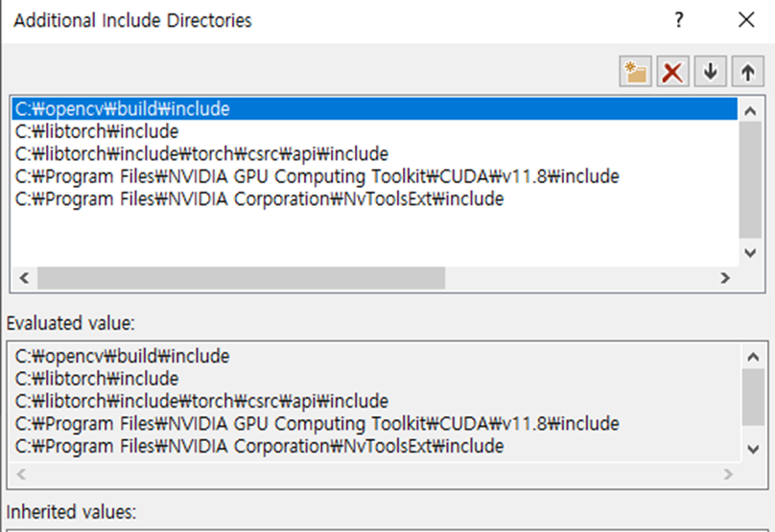Add a new line with folder icon
This screenshot has width=775, height=532.
pyautogui.click(x=635, y=72)
